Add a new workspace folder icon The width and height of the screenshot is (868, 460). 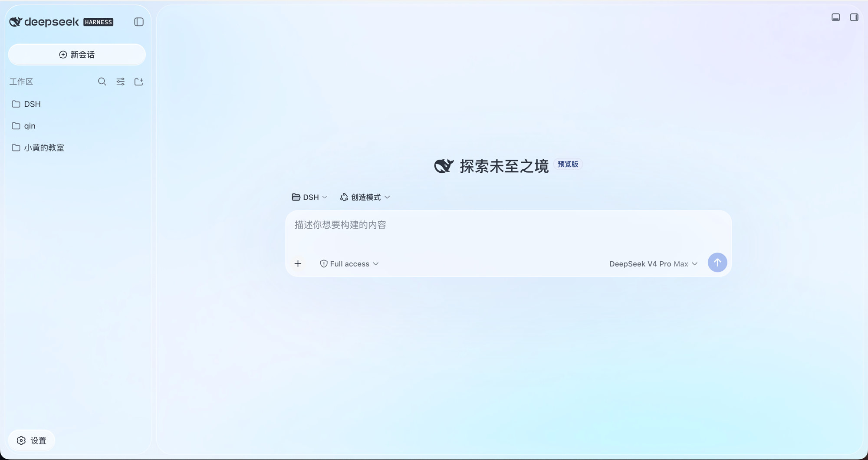[139, 82]
